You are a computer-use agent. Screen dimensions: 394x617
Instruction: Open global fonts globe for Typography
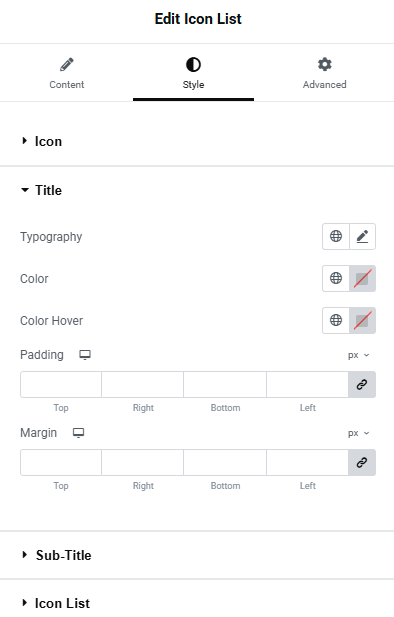[336, 236]
